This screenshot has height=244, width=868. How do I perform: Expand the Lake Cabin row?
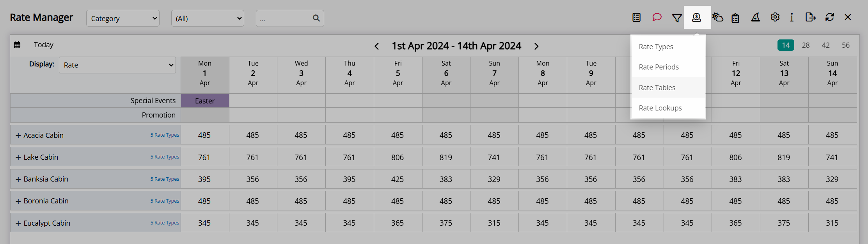click(18, 157)
